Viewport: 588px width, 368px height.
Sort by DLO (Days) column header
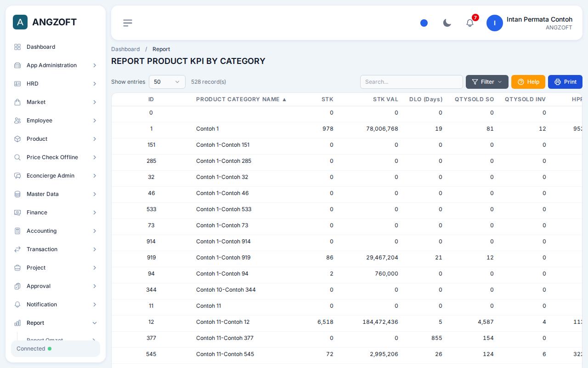(426, 99)
